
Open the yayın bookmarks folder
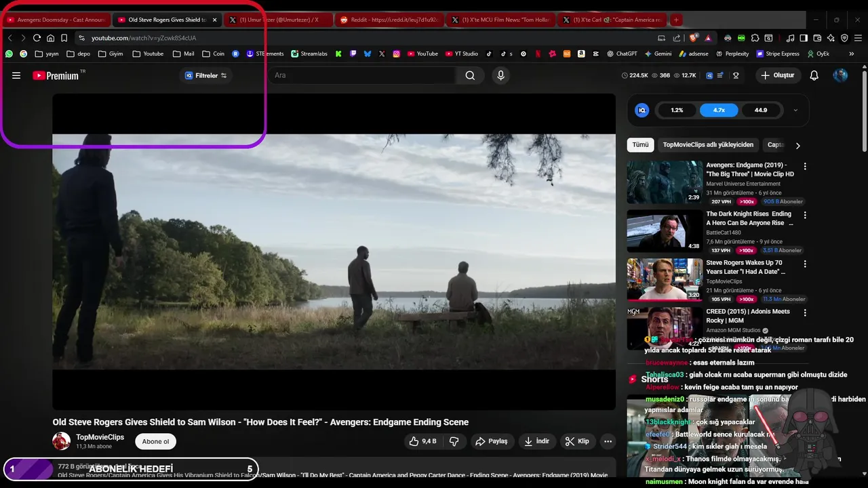(47, 54)
